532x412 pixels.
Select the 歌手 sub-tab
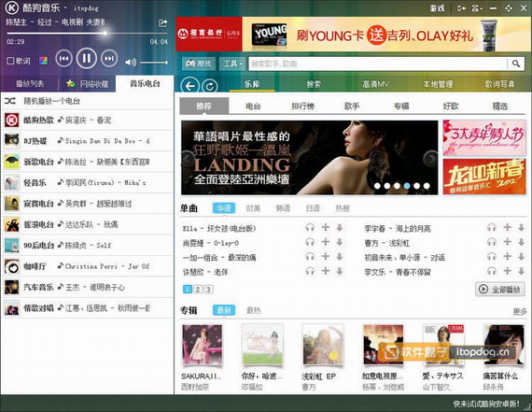click(352, 107)
